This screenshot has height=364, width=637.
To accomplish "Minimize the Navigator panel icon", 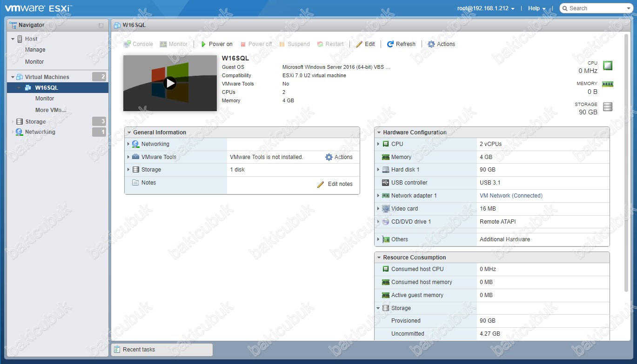I will [x=101, y=25].
